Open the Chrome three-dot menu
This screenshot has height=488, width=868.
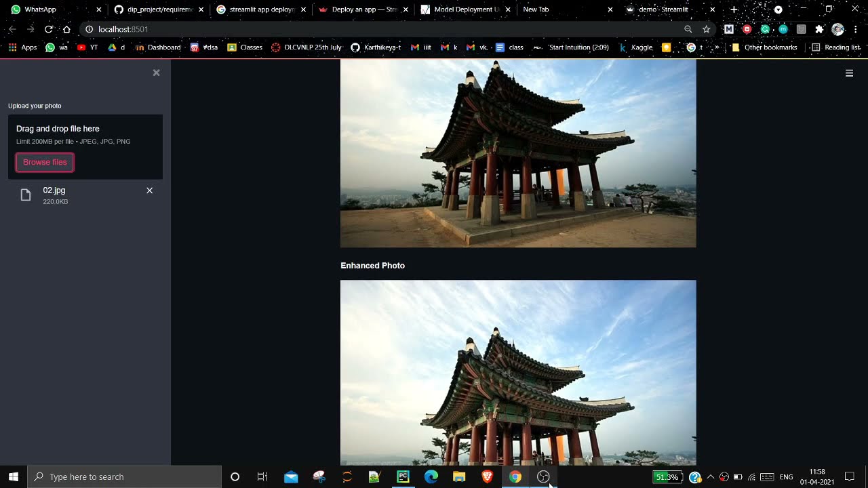(x=856, y=29)
